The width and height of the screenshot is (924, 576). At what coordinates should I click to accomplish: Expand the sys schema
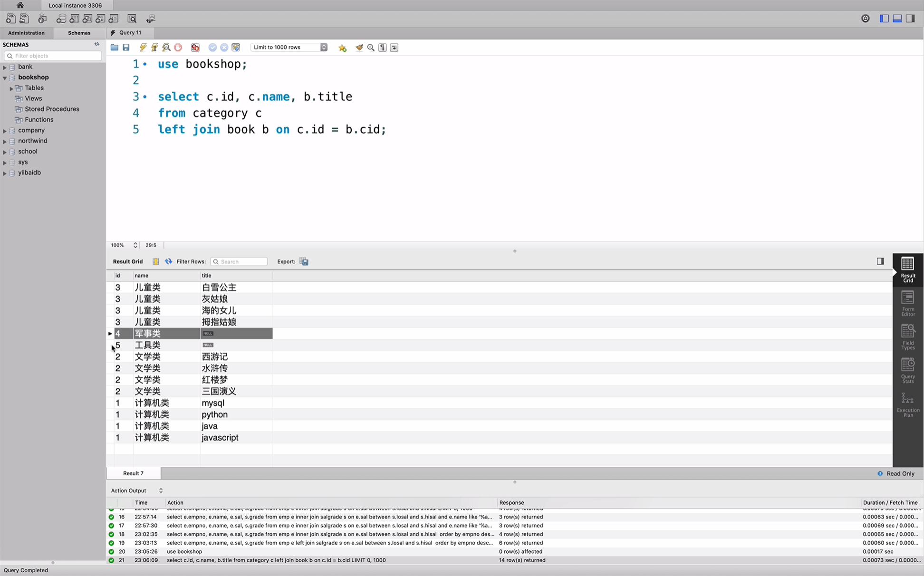click(5, 163)
